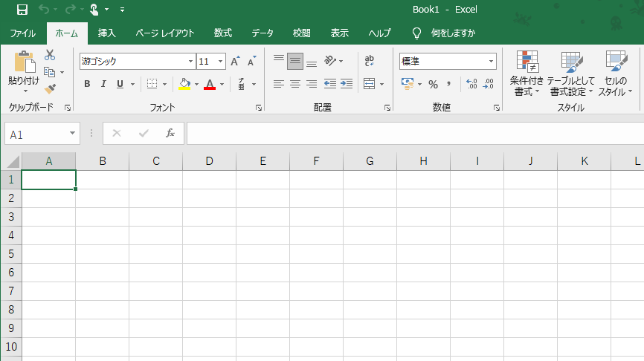
Task: Apply red font color A
Action: click(x=210, y=84)
